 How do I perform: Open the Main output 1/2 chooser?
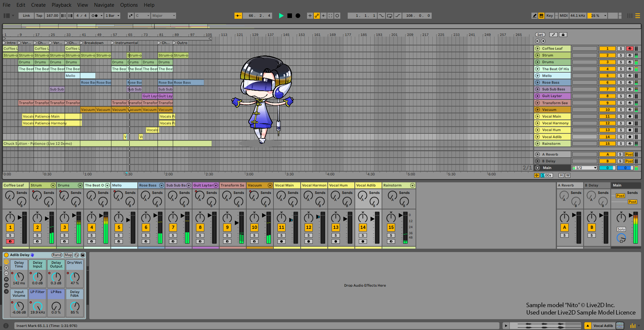(585, 168)
